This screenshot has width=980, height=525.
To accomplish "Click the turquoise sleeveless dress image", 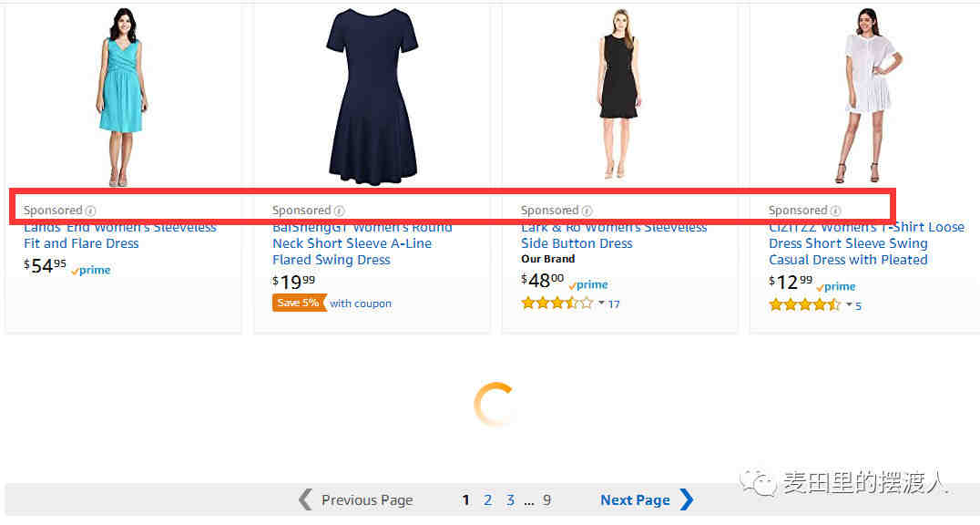I will click(x=122, y=97).
